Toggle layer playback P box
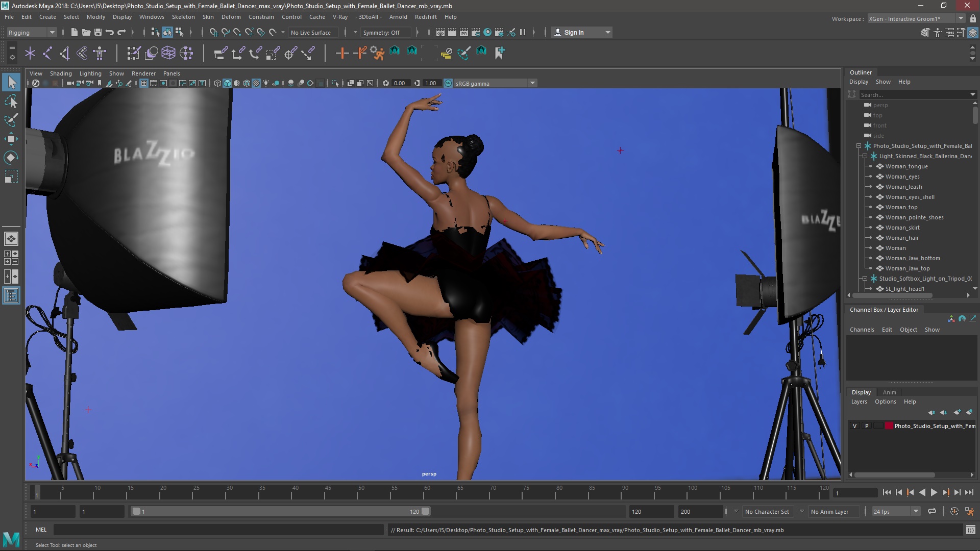This screenshot has height=551, width=980. click(x=866, y=425)
